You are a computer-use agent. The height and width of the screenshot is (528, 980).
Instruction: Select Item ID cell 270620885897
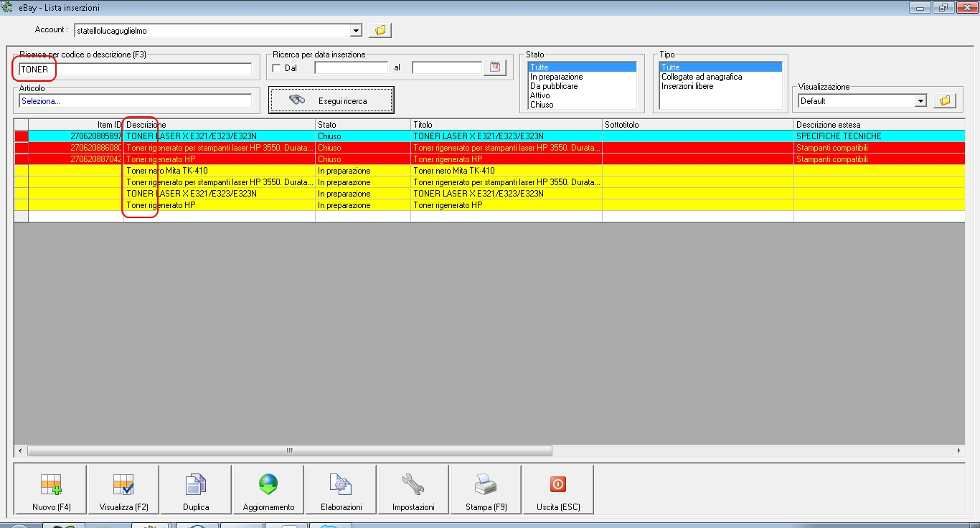76,136
